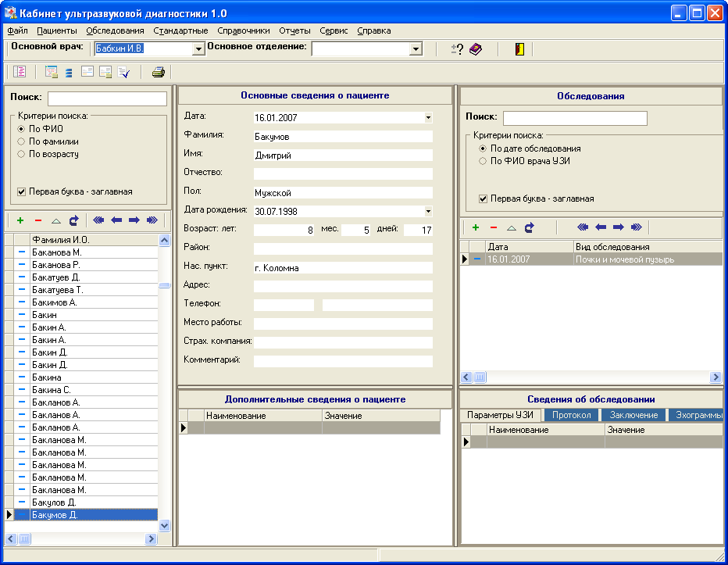Open the 'Дата рождения' date picker dropdown
The image size is (728, 565).
click(x=428, y=211)
